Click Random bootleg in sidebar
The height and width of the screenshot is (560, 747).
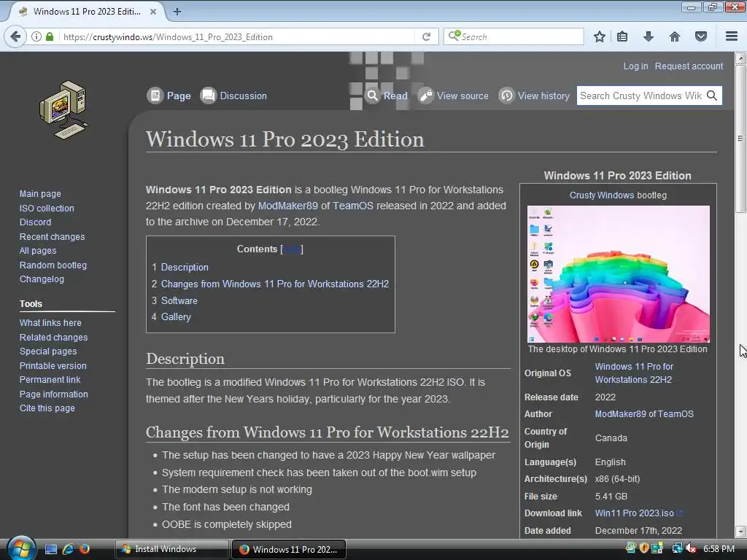pyautogui.click(x=53, y=265)
